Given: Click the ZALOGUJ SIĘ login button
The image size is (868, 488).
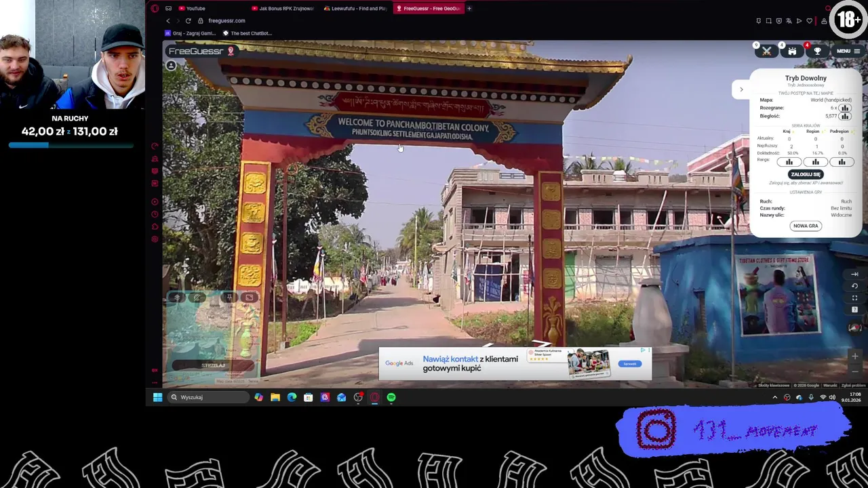Looking at the screenshot, I should point(806,174).
